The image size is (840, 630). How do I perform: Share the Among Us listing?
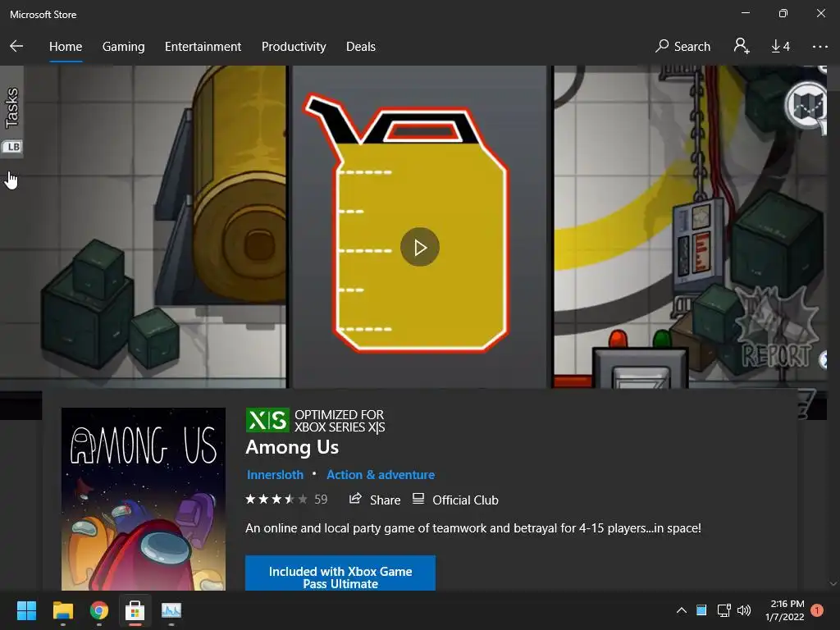click(x=374, y=500)
